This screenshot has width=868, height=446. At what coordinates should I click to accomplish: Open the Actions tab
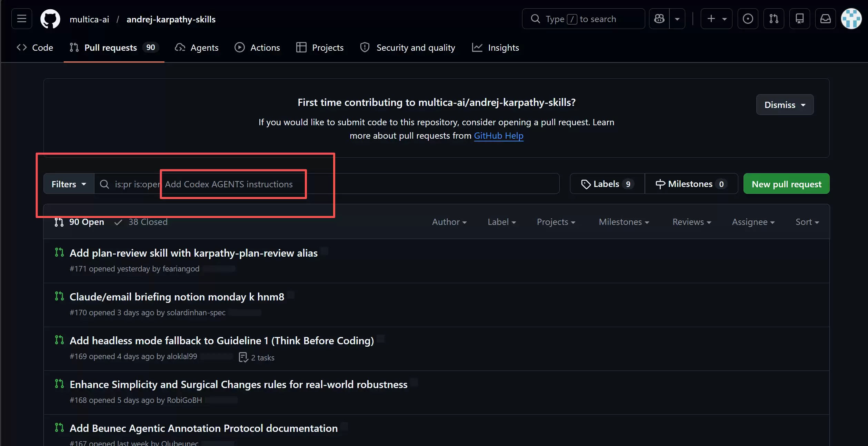(257, 48)
